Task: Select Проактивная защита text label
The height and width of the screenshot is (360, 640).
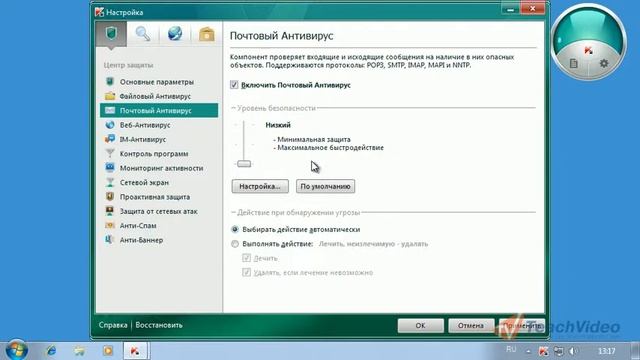Action: pyautogui.click(x=155, y=197)
